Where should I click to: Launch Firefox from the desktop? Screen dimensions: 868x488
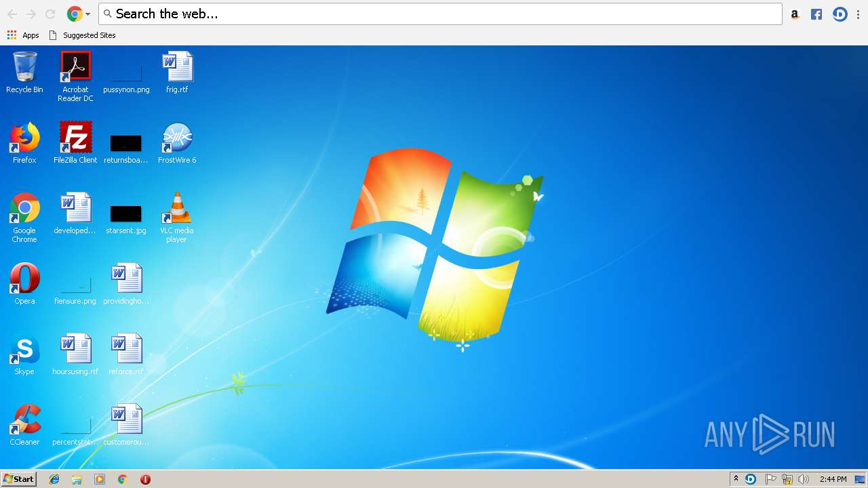click(x=24, y=142)
